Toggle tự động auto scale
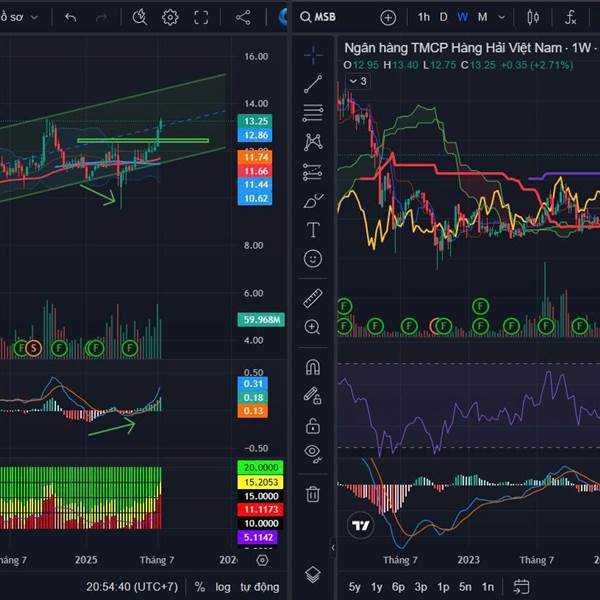Image resolution: width=600 pixels, height=600 pixels. [x=260, y=587]
